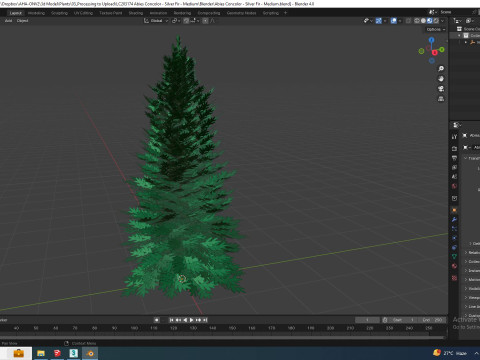
Task: Toggle proportional editing in header
Action: [205, 21]
